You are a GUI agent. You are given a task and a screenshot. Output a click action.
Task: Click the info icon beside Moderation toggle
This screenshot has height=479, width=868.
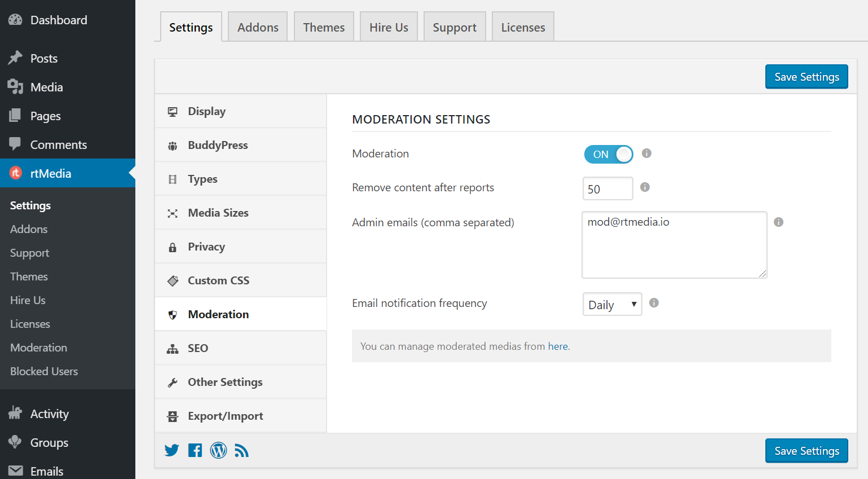click(x=646, y=153)
